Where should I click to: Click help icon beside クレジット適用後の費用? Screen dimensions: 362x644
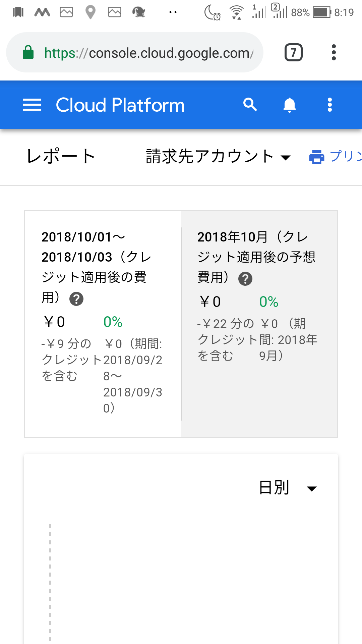[76, 299]
